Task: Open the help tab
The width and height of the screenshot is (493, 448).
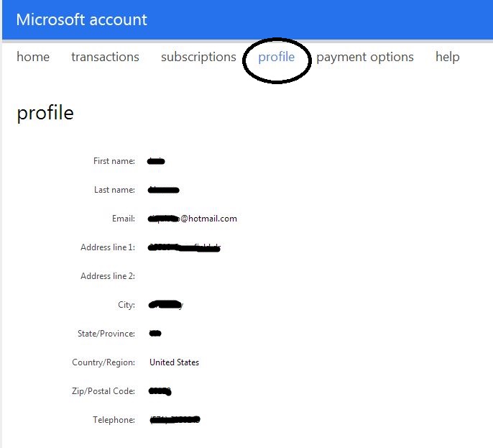Action: click(448, 58)
